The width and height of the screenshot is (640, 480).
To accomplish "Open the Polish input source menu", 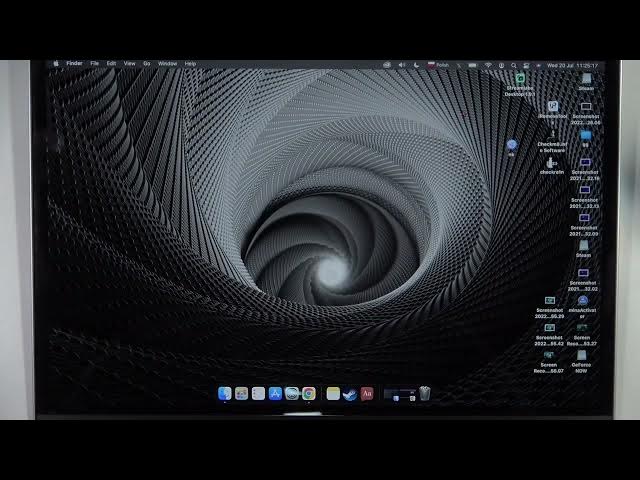I will (438, 65).
